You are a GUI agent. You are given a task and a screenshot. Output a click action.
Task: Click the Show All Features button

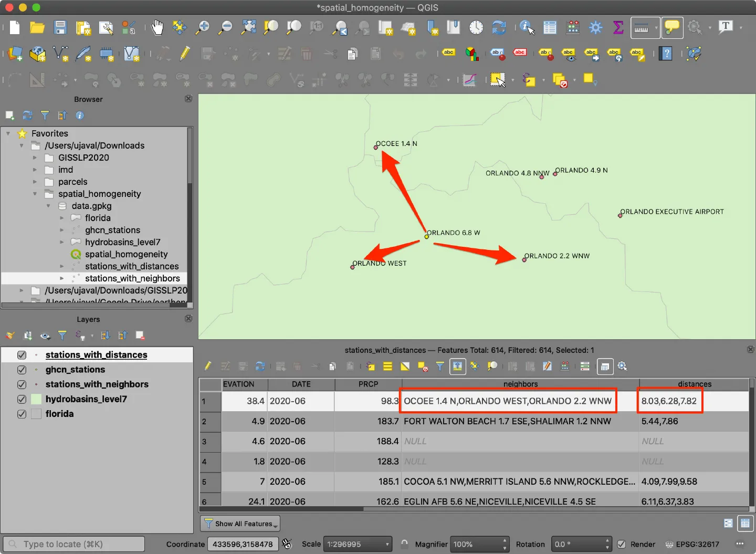tap(240, 524)
